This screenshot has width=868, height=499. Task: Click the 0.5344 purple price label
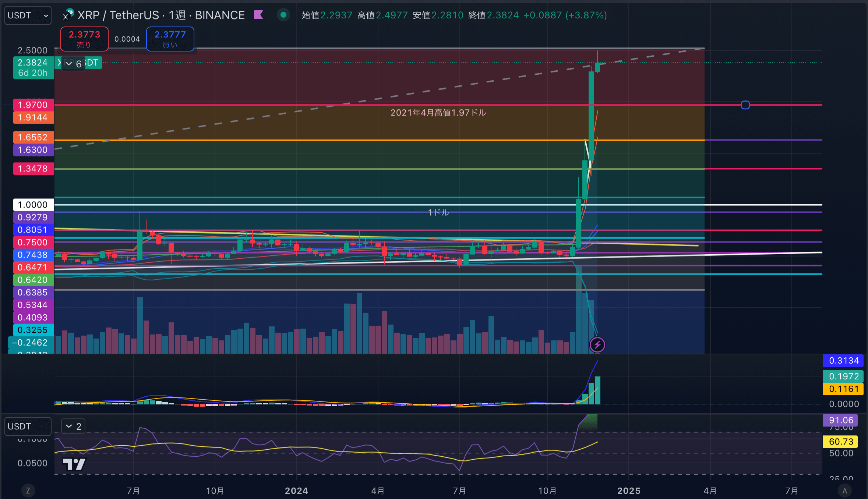pos(33,305)
